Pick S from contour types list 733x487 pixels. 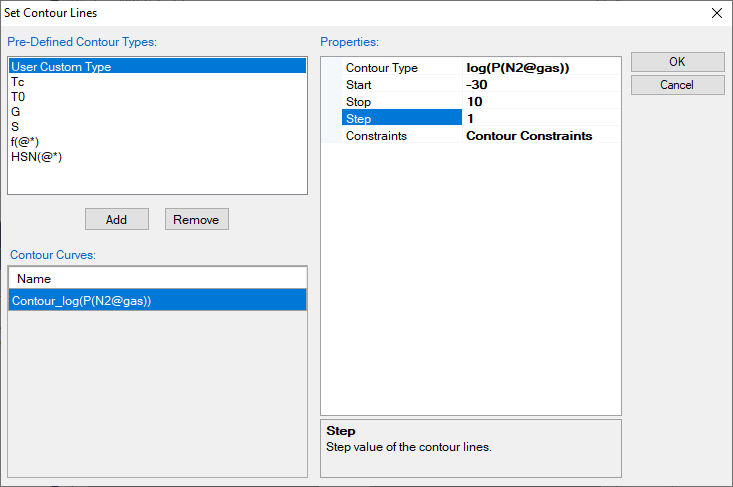click(x=15, y=127)
